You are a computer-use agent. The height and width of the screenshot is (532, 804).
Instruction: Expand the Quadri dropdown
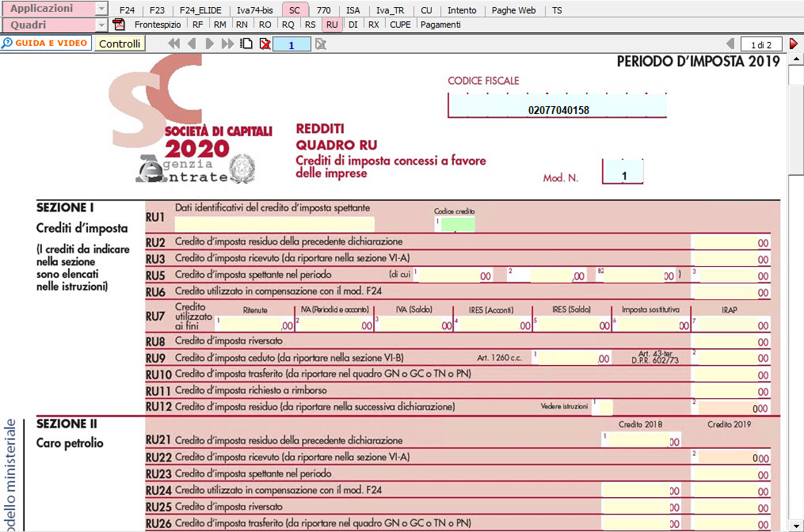[101, 25]
